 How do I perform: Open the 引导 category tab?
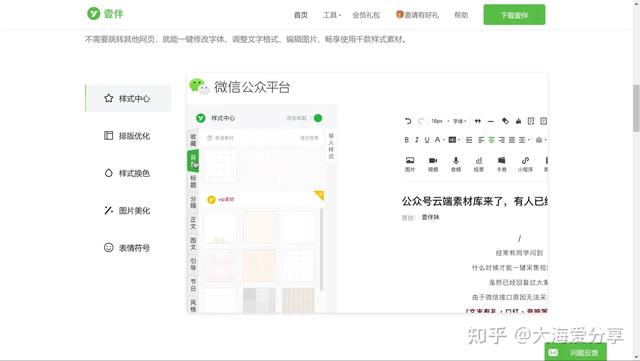click(193, 264)
